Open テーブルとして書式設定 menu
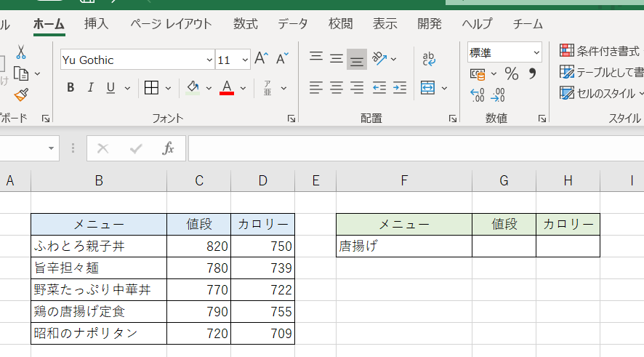This screenshot has width=644, height=357. (x=601, y=72)
